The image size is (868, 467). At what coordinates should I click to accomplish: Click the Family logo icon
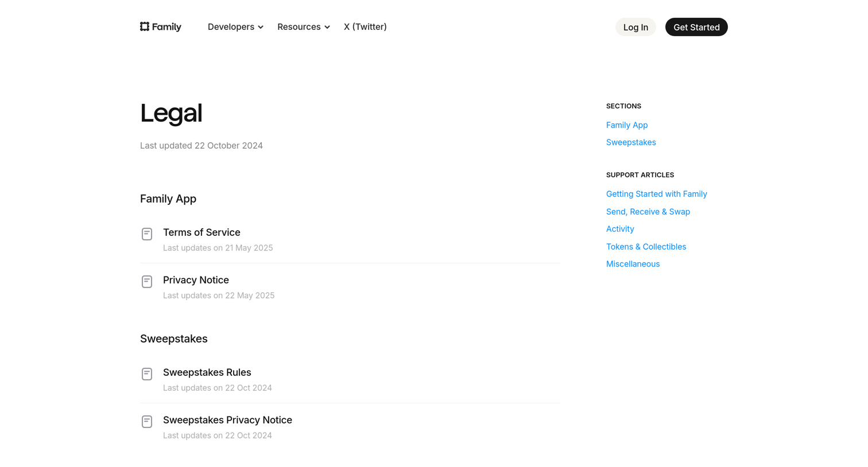click(145, 26)
